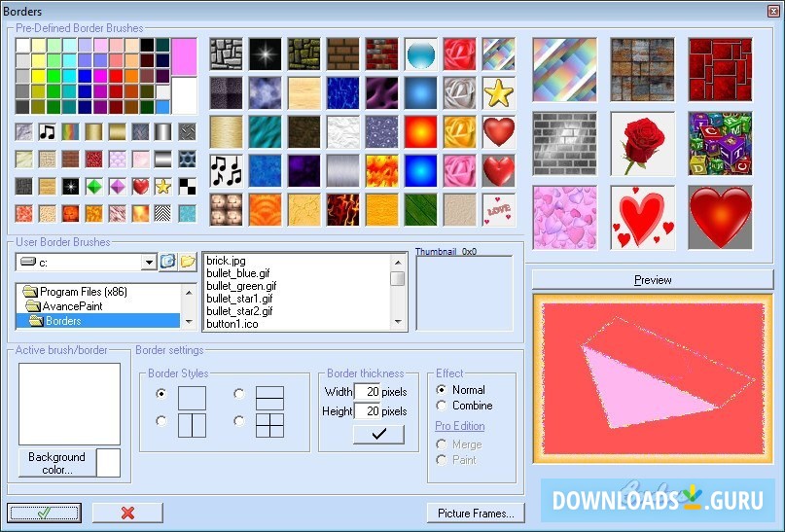Viewport: 785px width, 532px height.
Task: Select button1.ico in file list
Action: 232,324
